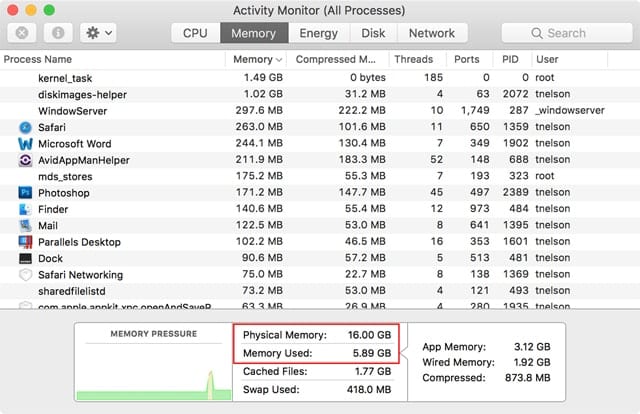Sort processes by the Memory column
Screen dimensions: 640x414
click(252, 59)
